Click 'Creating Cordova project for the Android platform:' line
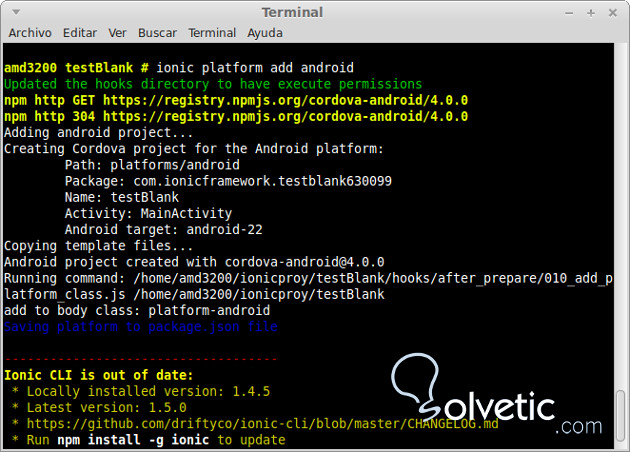The height and width of the screenshot is (452, 630). point(194,149)
